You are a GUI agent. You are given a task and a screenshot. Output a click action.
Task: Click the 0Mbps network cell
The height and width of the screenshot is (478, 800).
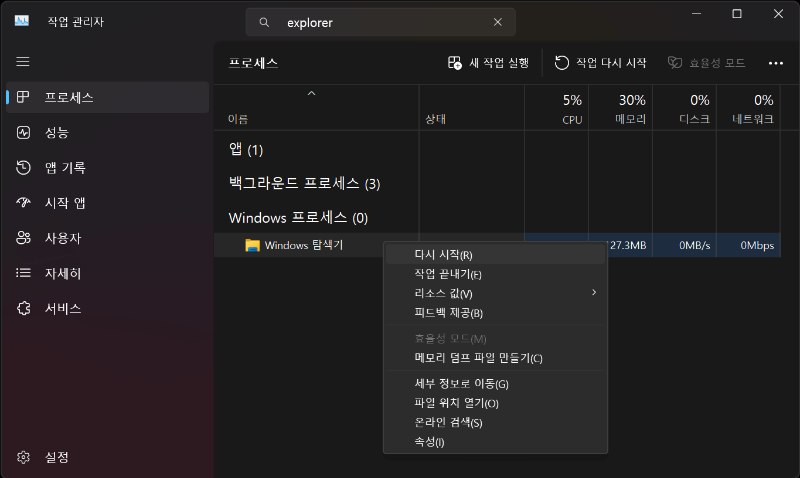748,245
